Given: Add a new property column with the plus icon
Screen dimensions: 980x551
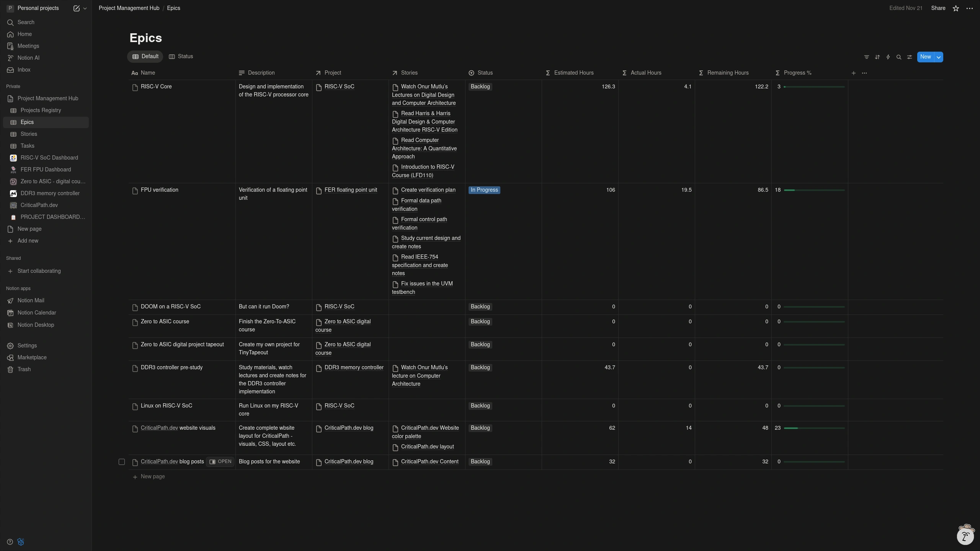Looking at the screenshot, I should tap(853, 73).
